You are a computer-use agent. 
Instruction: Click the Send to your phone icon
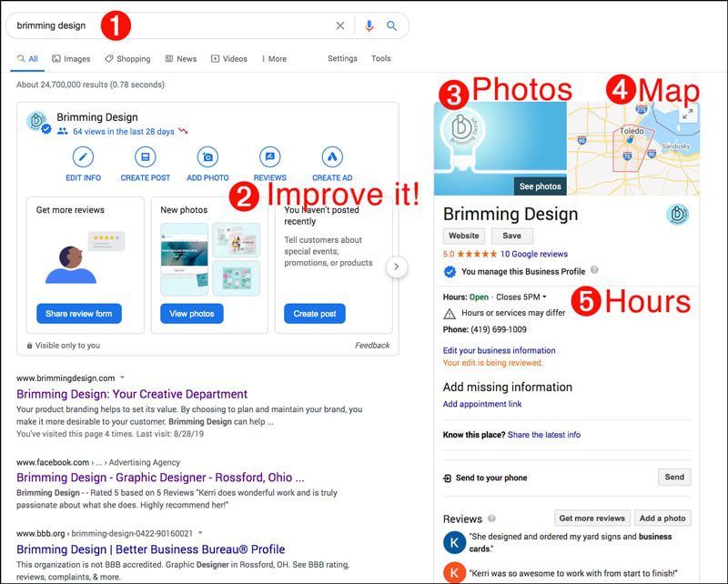pyautogui.click(x=447, y=478)
